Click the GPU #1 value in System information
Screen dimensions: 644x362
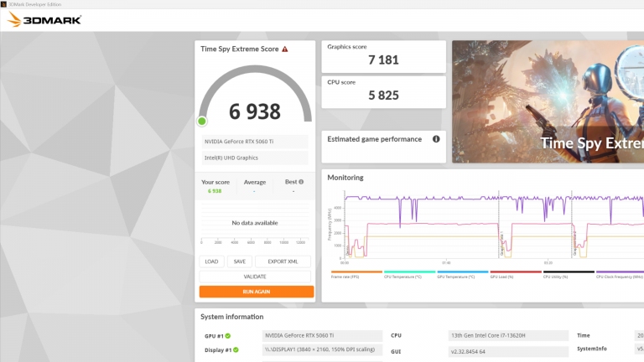pyautogui.click(x=322, y=336)
